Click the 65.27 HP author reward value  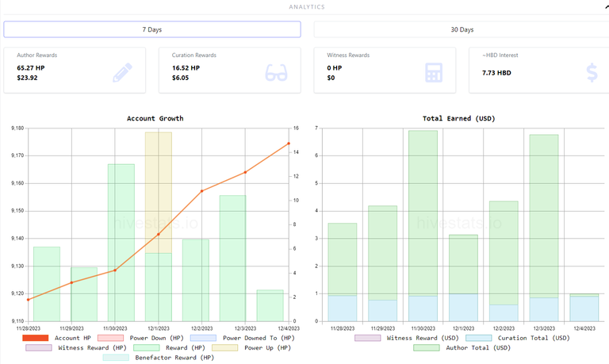(31, 68)
